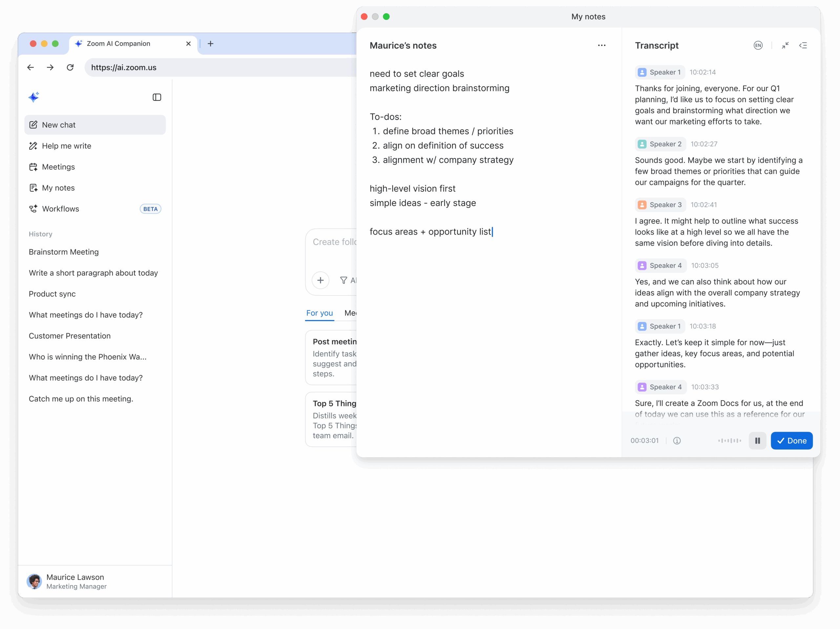Click the 'focus areas + opportunity list' note line
Screen dimensions: 840x629
pos(430,232)
